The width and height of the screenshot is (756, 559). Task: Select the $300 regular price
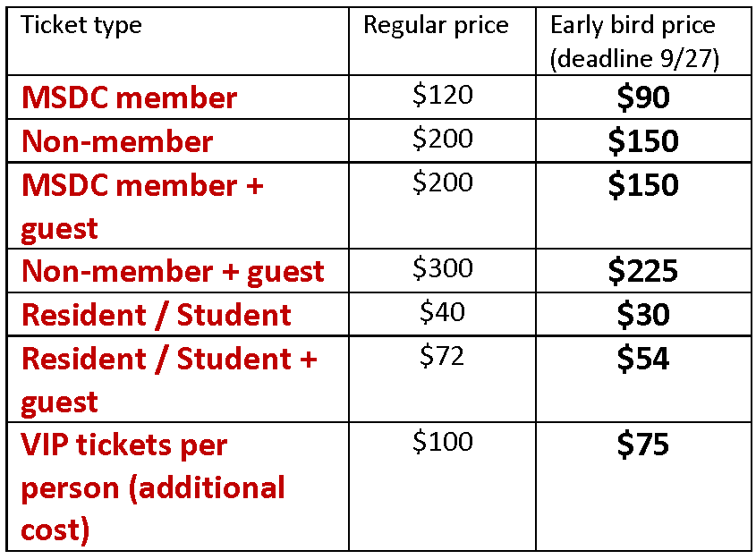pos(442,267)
